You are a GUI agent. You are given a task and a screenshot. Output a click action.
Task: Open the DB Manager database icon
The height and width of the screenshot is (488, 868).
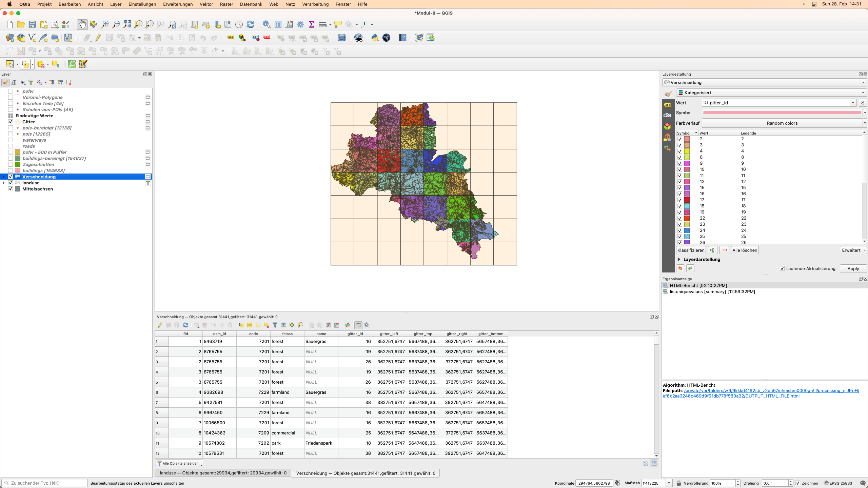[342, 38]
